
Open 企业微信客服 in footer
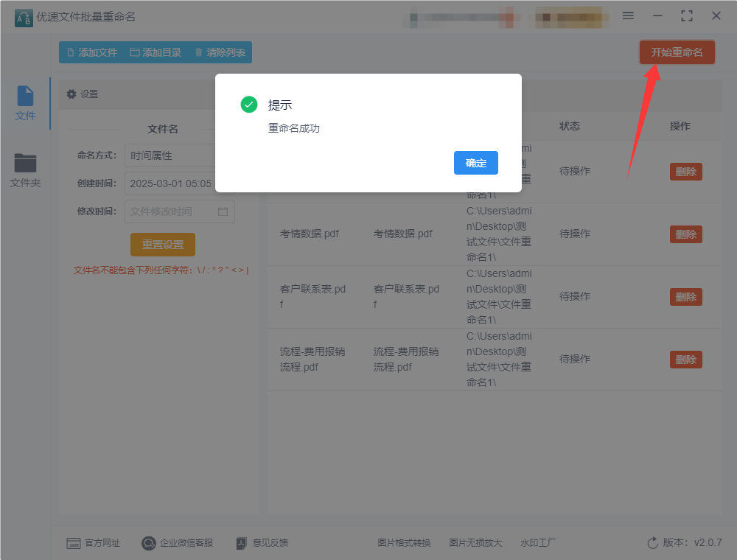coord(178,542)
